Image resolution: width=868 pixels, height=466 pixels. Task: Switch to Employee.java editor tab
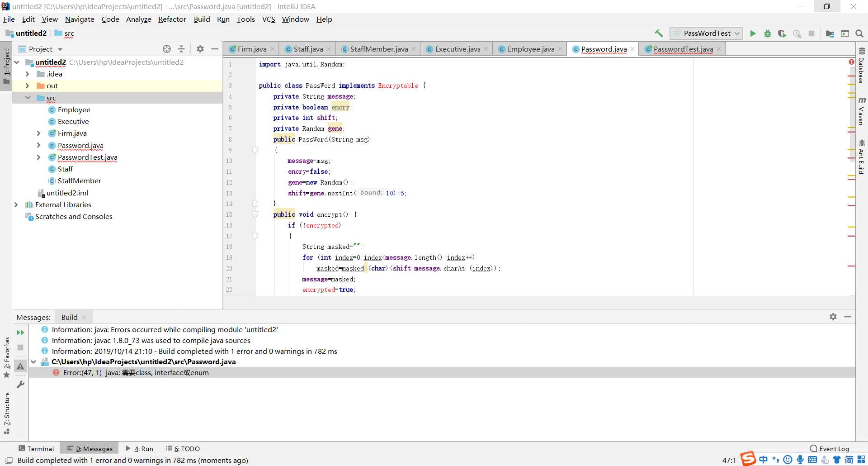click(530, 49)
